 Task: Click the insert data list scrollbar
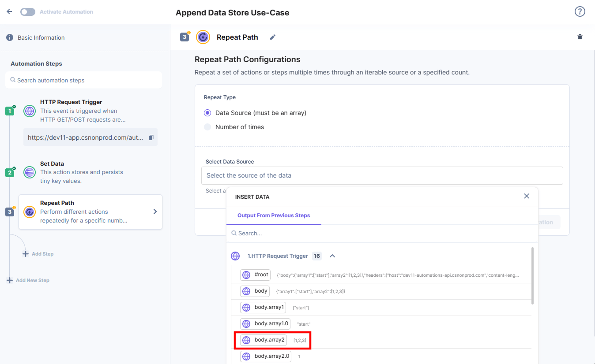(532, 276)
